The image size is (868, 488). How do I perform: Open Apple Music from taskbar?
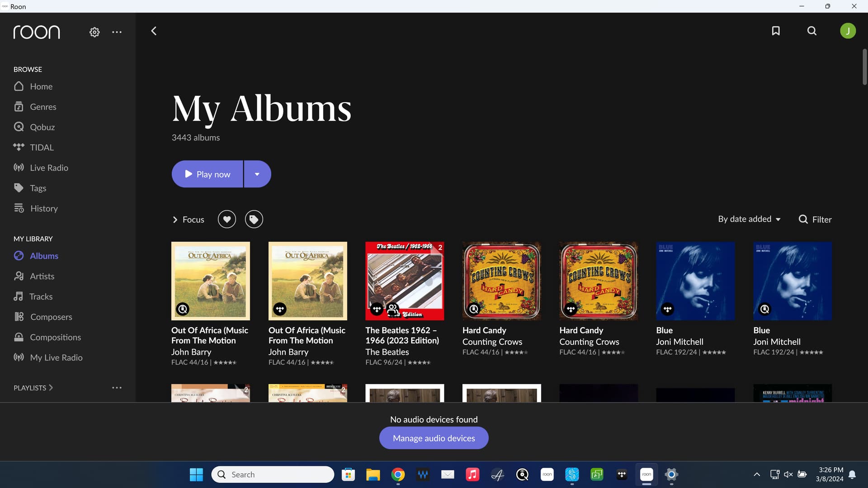tap(472, 474)
